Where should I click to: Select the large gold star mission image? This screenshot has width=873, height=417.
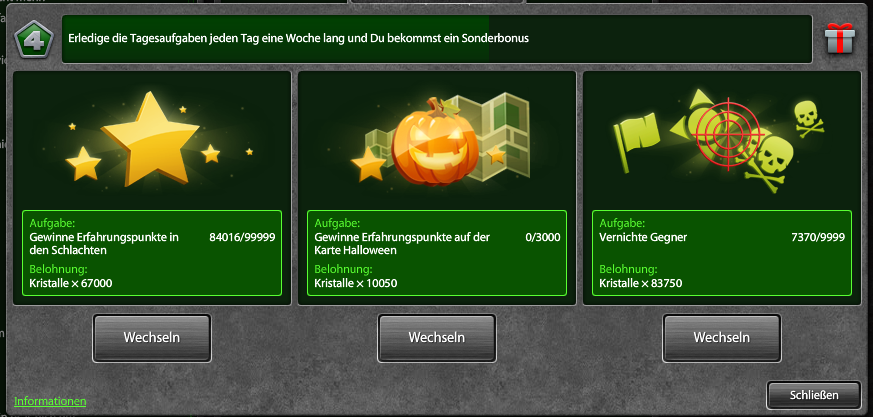point(150,138)
